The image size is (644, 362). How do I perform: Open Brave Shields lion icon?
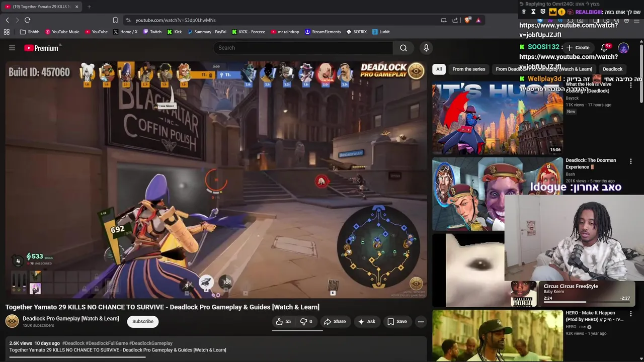coord(467,20)
